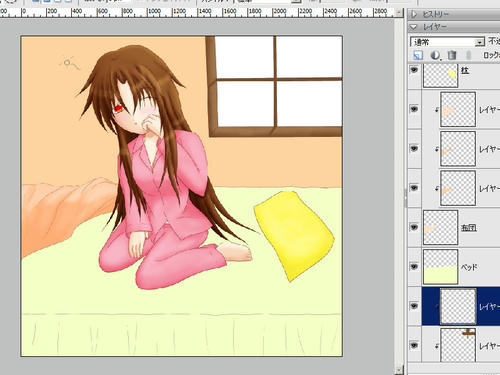Open the 通常 blend mode dropdown

click(x=447, y=42)
